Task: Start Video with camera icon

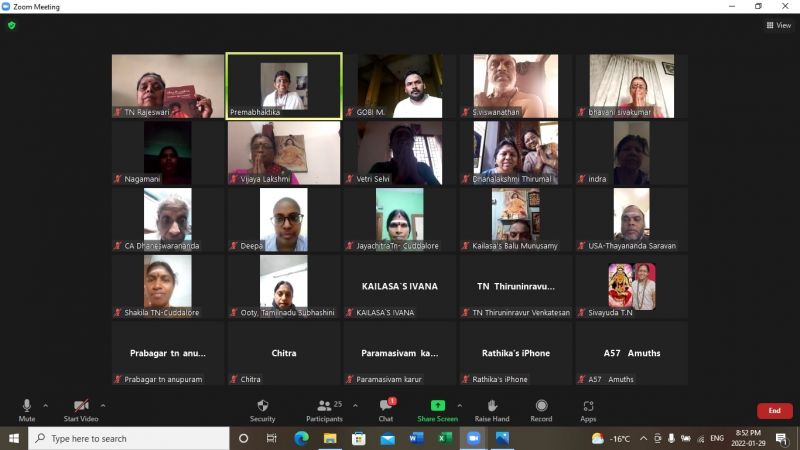Action: pyautogui.click(x=81, y=406)
